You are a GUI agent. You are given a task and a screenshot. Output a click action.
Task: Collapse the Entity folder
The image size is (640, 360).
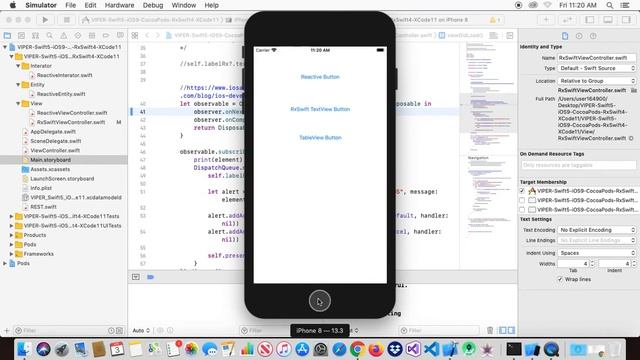pyautogui.click(x=18, y=84)
